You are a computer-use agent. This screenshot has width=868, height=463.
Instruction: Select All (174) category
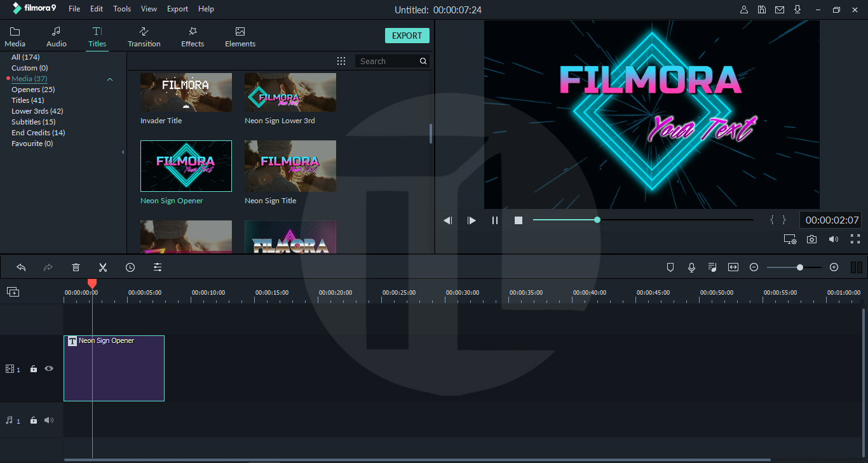point(25,57)
